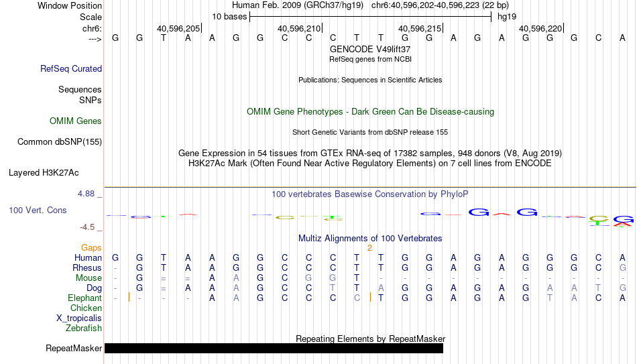Viewport: 637px width, 364px height.
Task: Click the Gaps label in alignment track
Action: [x=91, y=248]
